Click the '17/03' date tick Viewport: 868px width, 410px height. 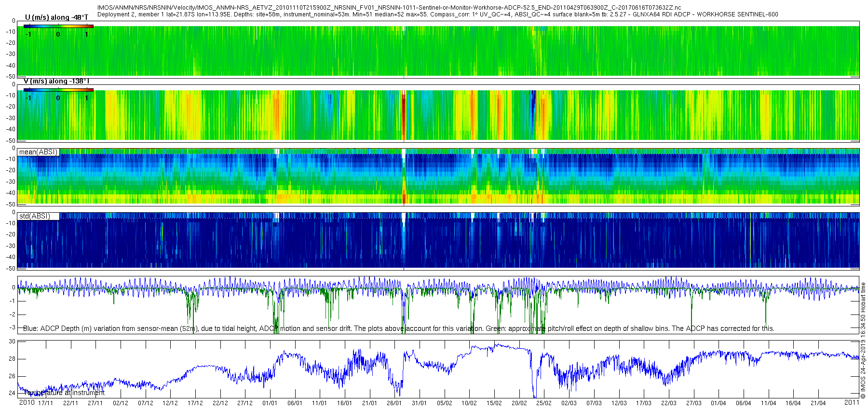tap(644, 403)
